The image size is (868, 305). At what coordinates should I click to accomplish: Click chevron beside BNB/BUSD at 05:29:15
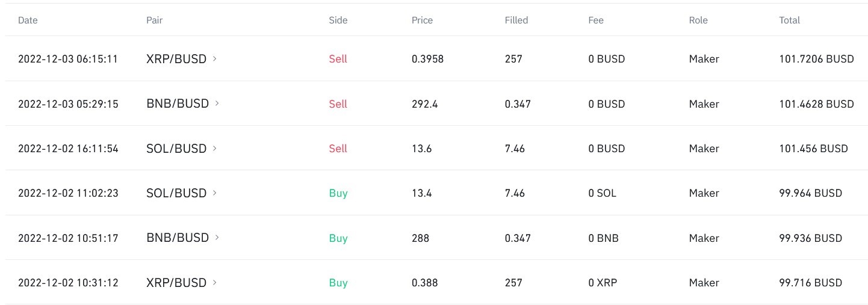(x=217, y=103)
